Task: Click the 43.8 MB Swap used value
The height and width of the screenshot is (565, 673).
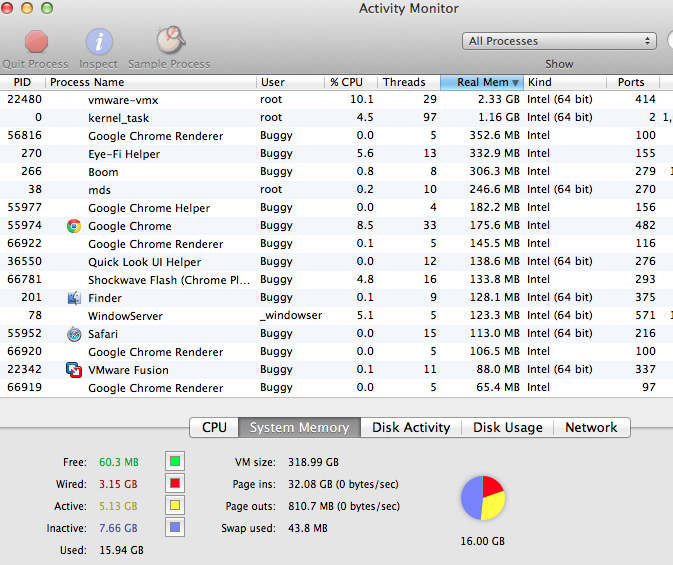Action: 308,528
